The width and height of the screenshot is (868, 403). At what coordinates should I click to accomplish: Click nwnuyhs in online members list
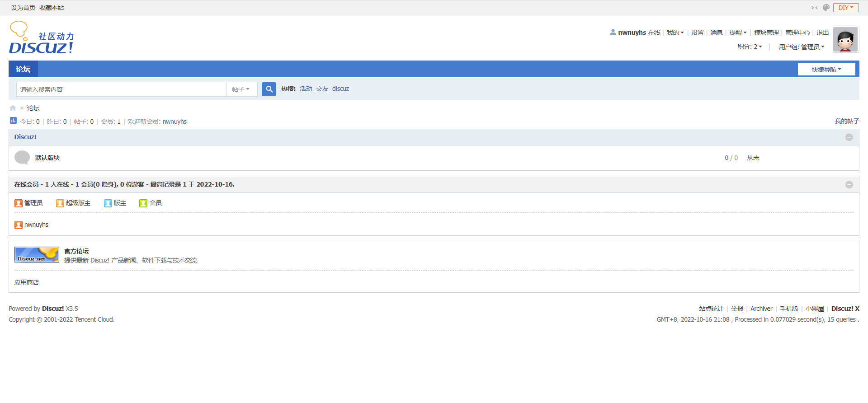[36, 225]
